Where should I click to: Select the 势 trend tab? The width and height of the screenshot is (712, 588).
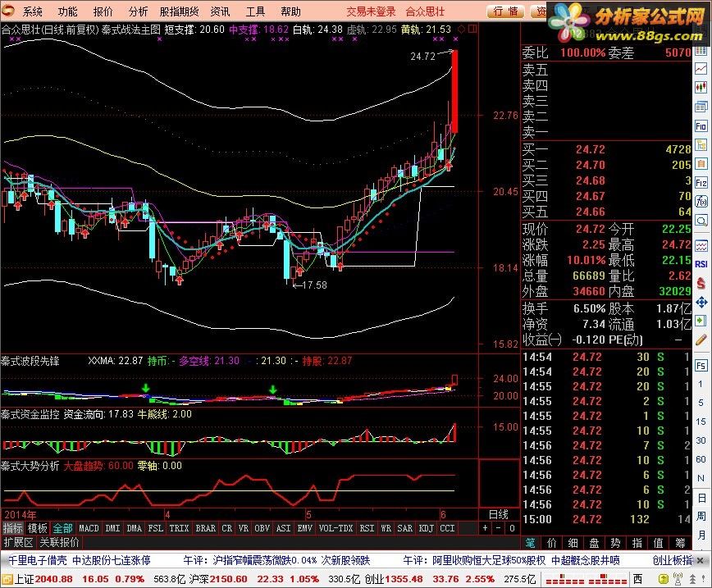[615, 543]
